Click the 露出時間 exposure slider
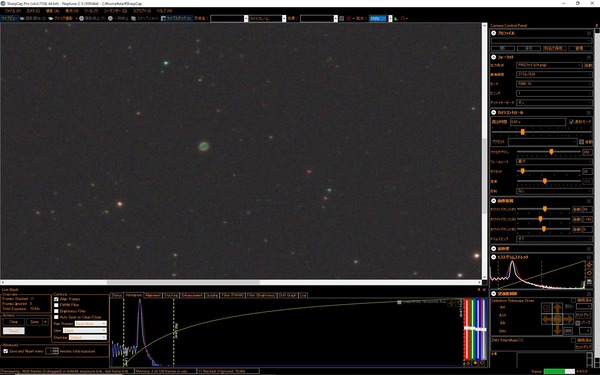Viewport: 600px width, 375px height. tap(542, 132)
